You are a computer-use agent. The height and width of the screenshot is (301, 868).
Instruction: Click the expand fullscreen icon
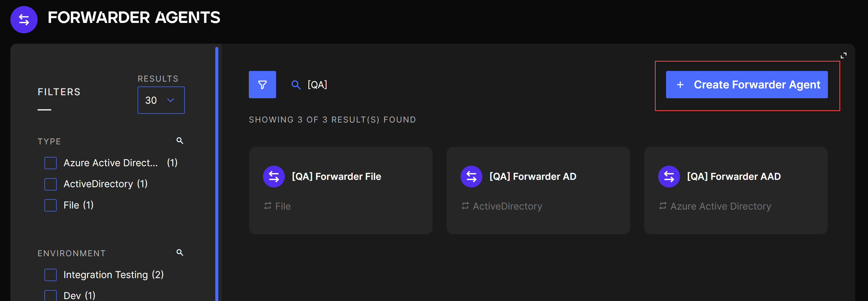pyautogui.click(x=843, y=56)
